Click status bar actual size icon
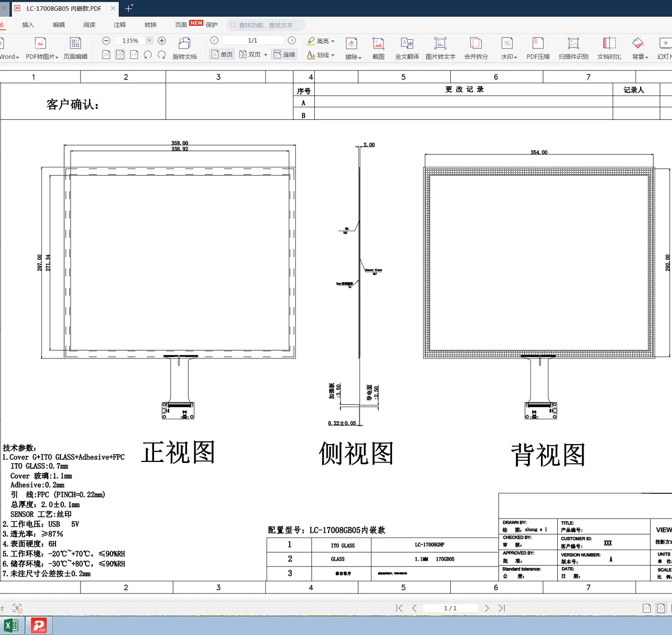672x635 pixels. (647, 608)
